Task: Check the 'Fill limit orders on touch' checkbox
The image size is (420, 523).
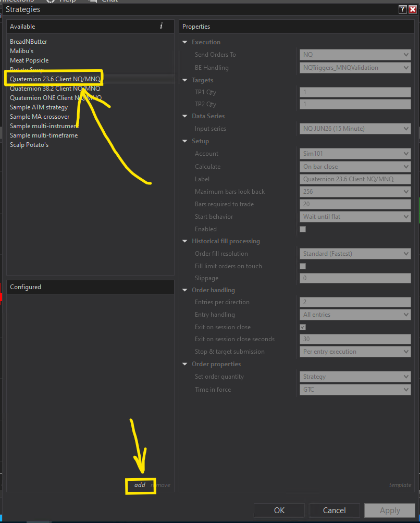Action: pyautogui.click(x=302, y=266)
